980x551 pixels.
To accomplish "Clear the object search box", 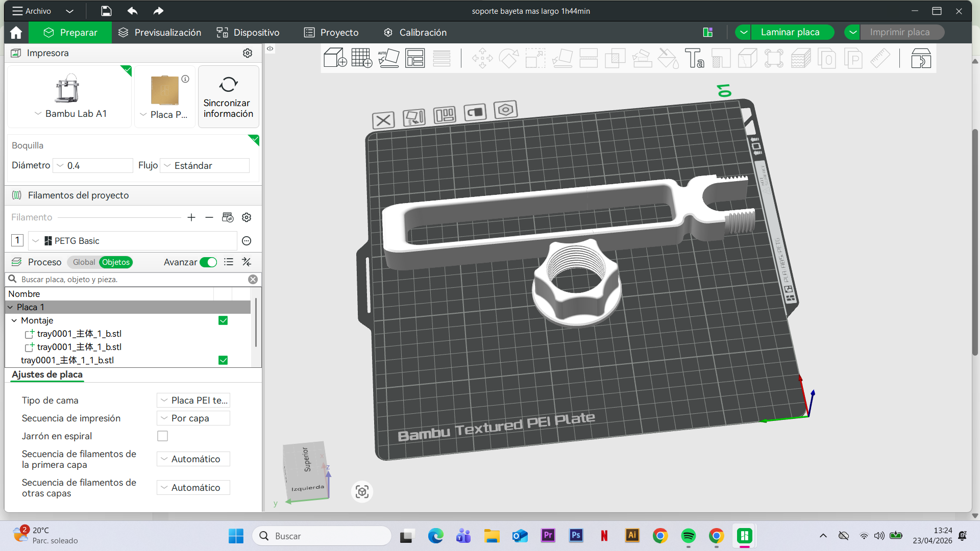I will tap(253, 280).
